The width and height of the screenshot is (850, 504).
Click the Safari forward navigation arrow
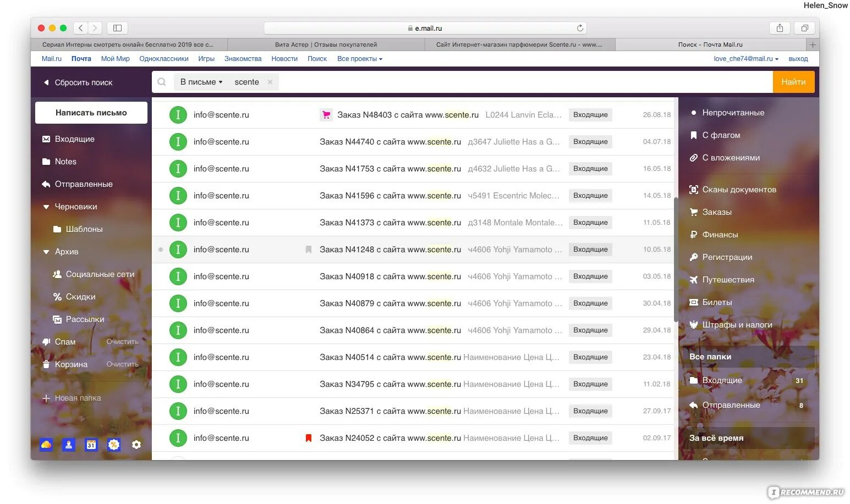[x=95, y=28]
